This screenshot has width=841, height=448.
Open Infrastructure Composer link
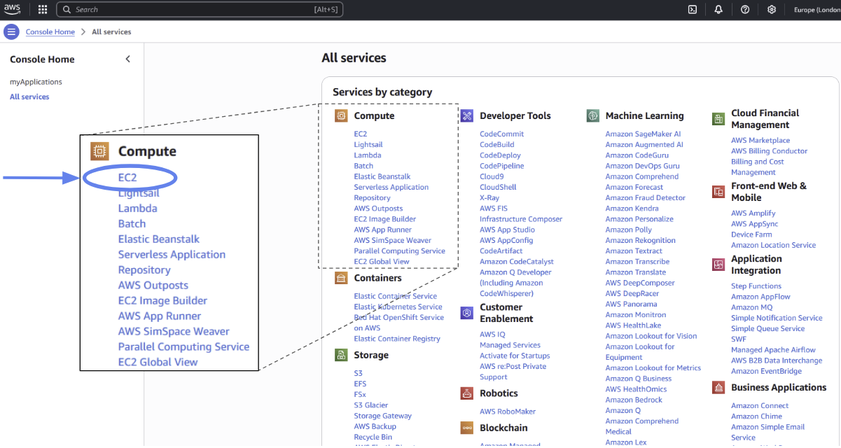point(521,219)
